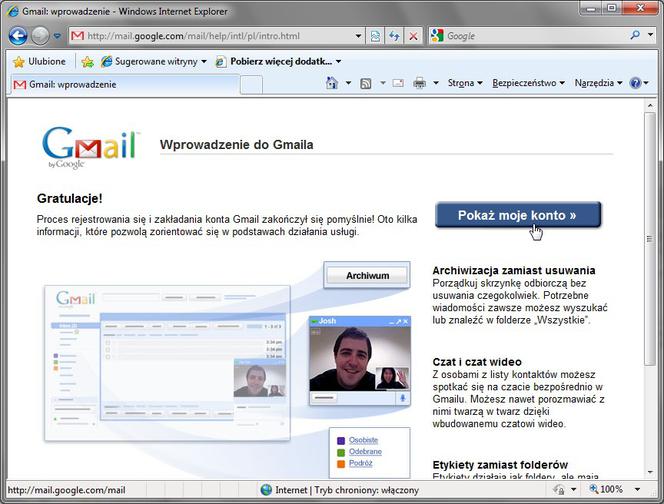Click the green Odebrane color swatch
Viewport: 664px width, 504px height.
click(341, 452)
